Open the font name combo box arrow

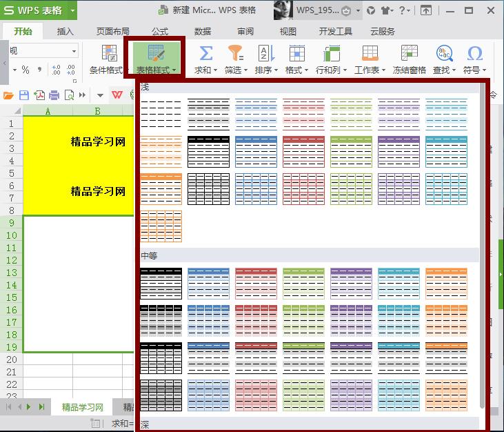(x=74, y=51)
